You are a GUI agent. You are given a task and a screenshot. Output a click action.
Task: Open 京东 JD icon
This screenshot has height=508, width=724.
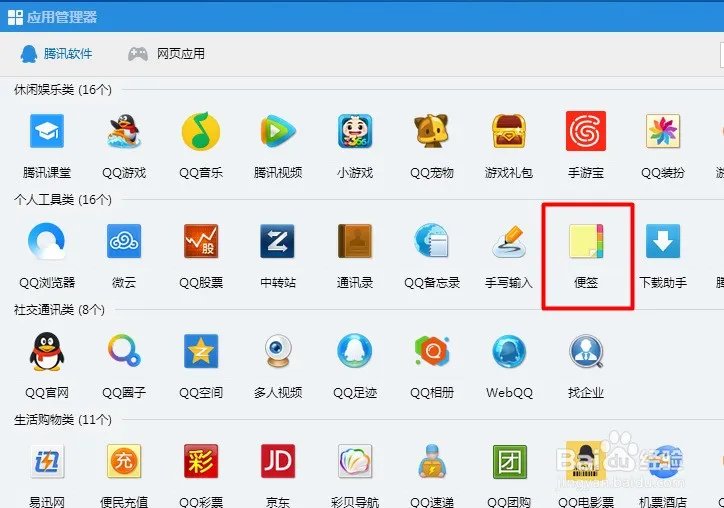(x=278, y=461)
